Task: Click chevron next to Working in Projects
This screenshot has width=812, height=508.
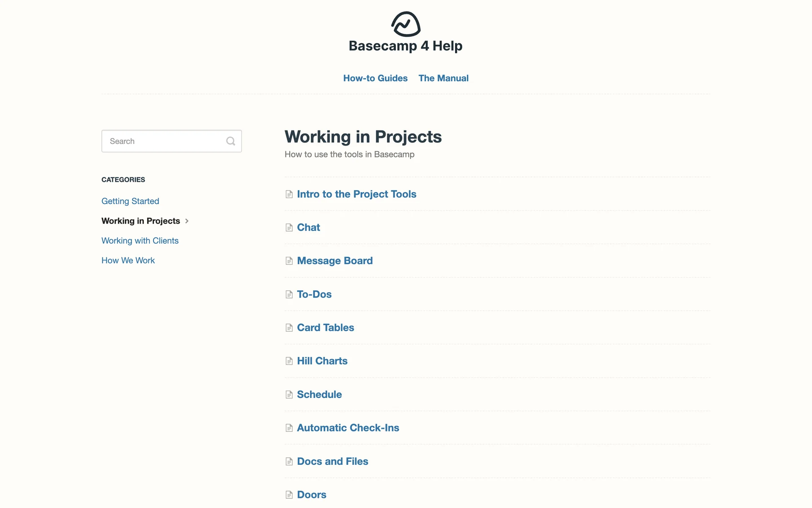Action: click(x=187, y=221)
